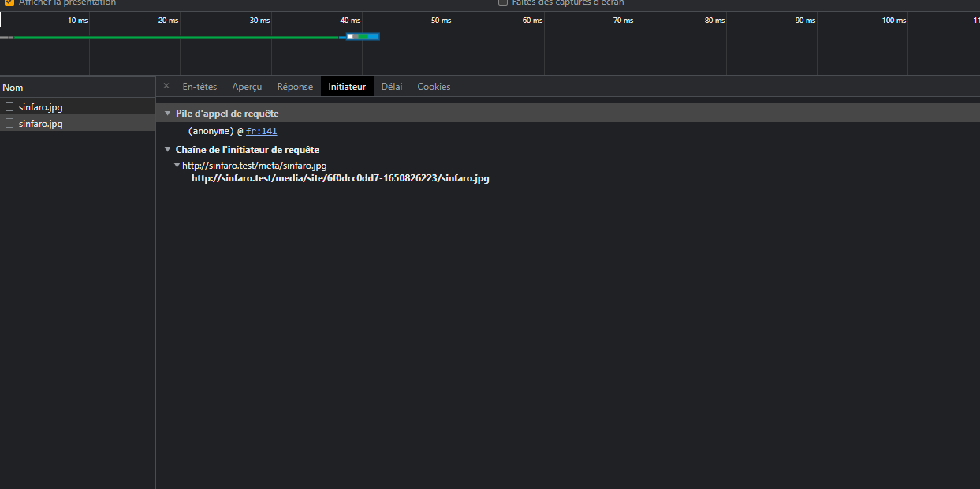This screenshot has height=489, width=980.
Task: Click the file icon of the first sinfaro.jpg
Action: coord(9,106)
